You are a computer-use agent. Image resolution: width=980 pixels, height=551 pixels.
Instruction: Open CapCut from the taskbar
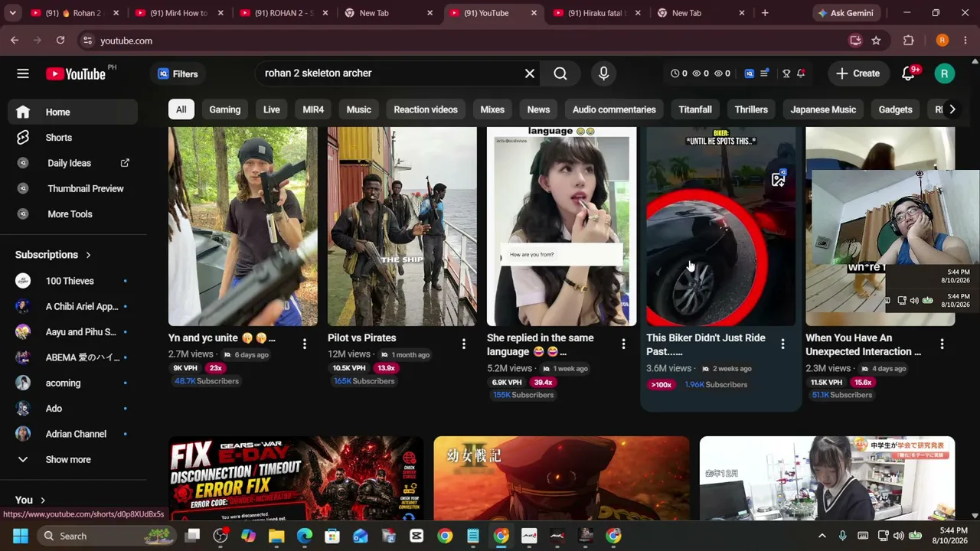(416, 536)
